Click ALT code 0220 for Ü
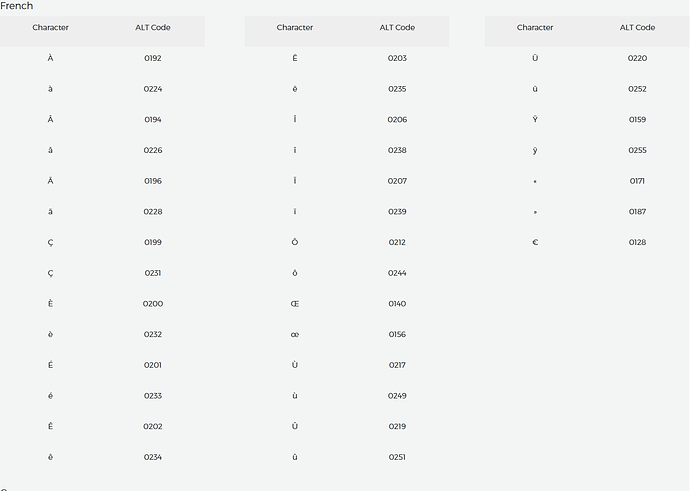 [x=637, y=58]
